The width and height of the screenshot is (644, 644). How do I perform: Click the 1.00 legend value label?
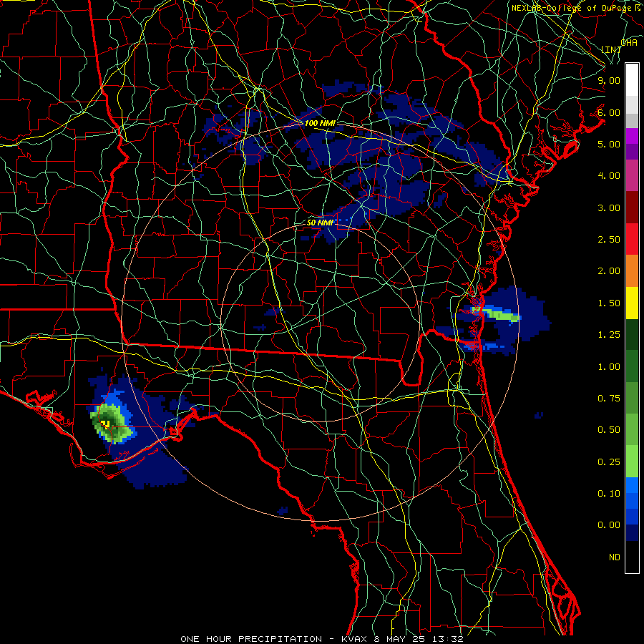pos(609,367)
